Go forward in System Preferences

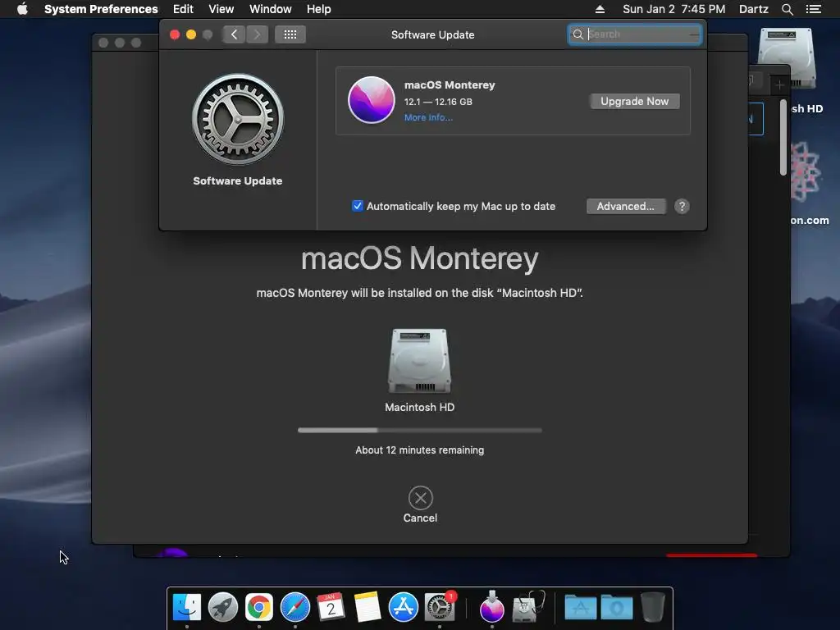257,34
